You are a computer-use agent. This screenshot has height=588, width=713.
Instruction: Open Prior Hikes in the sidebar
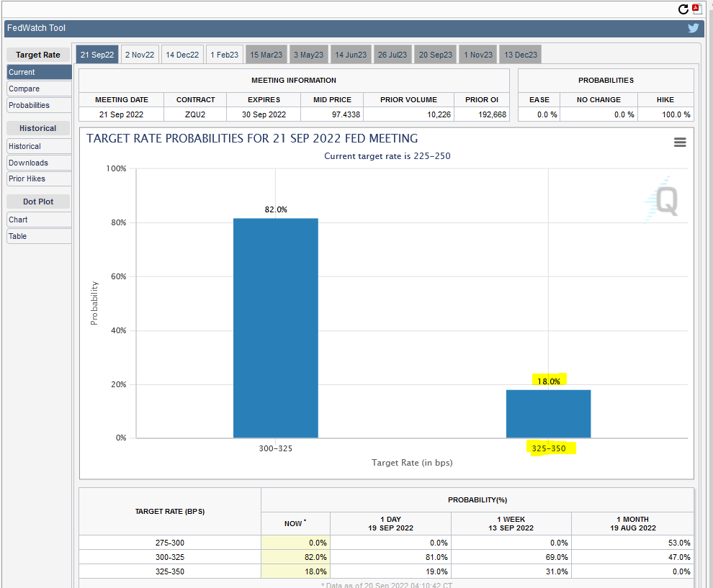click(x=39, y=178)
